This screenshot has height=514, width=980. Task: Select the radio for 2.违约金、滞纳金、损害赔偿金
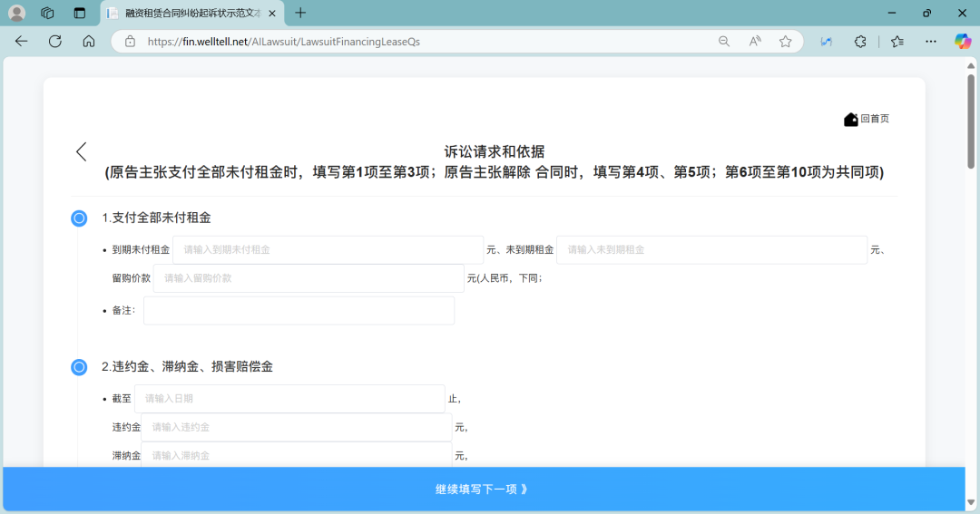[x=79, y=367]
